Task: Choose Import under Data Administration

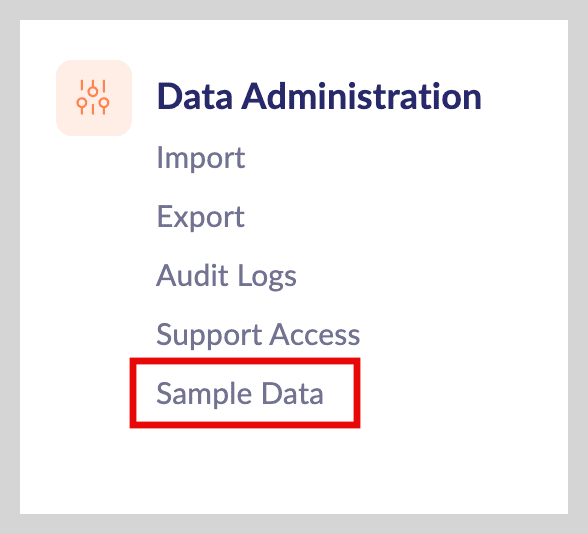Action: pos(201,158)
